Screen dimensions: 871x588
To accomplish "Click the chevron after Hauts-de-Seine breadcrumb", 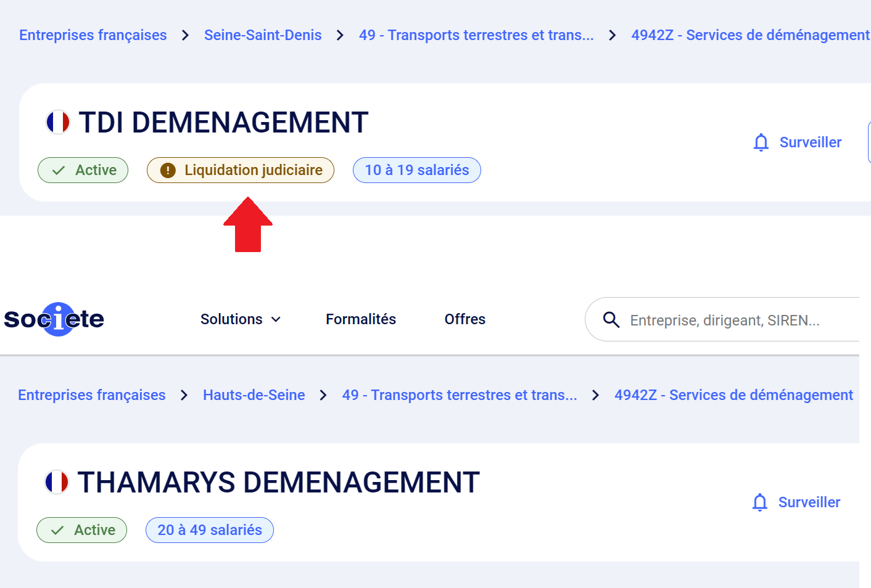I will 323,395.
